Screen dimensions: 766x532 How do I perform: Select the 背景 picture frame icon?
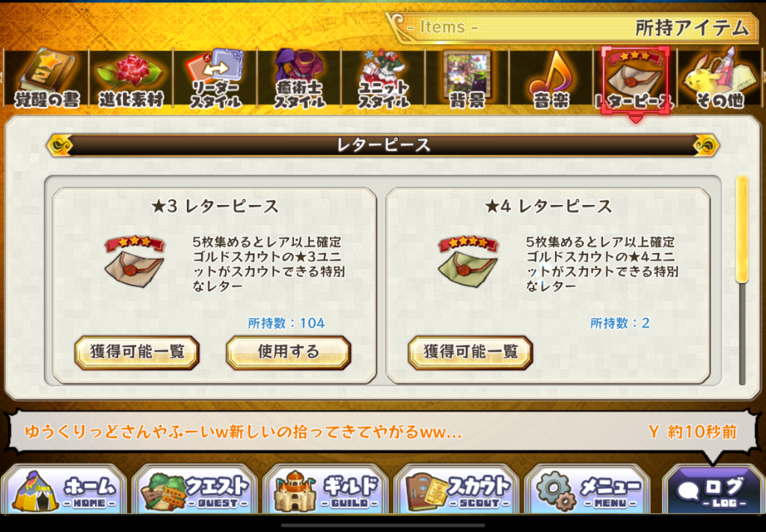tap(467, 78)
